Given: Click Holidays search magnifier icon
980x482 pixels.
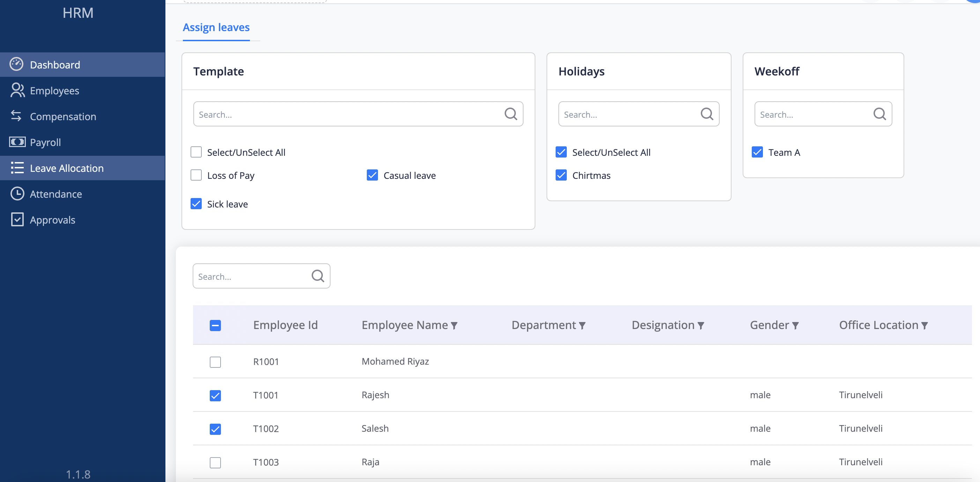Looking at the screenshot, I should pyautogui.click(x=706, y=114).
